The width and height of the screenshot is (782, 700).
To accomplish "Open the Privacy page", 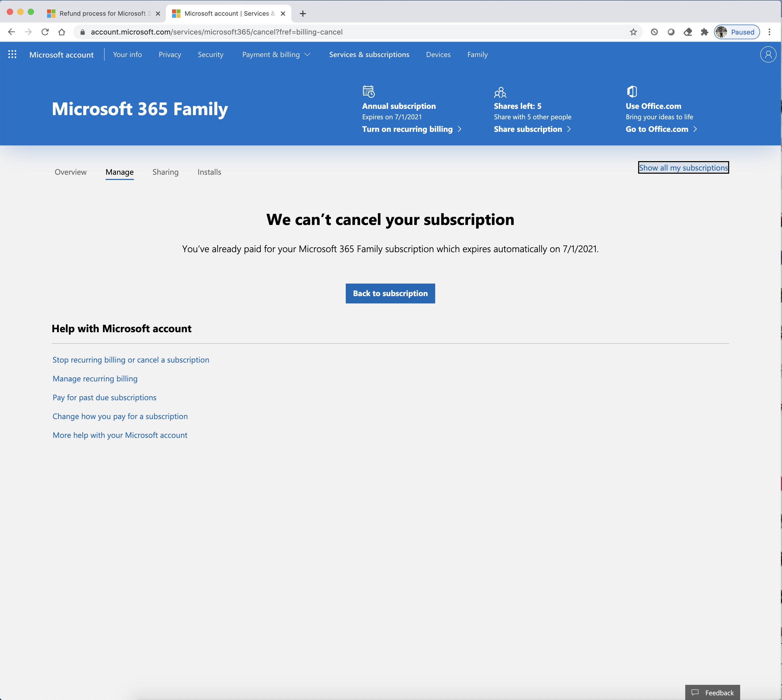I will 170,55.
